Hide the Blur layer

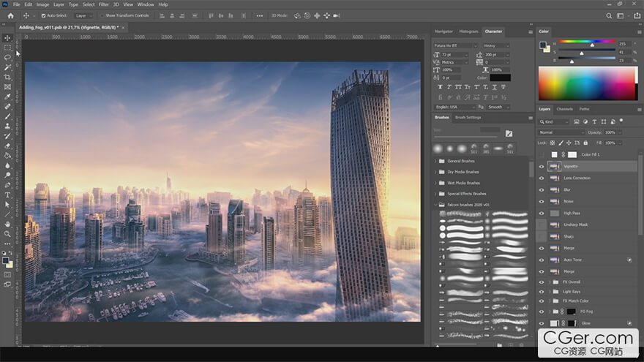click(542, 190)
